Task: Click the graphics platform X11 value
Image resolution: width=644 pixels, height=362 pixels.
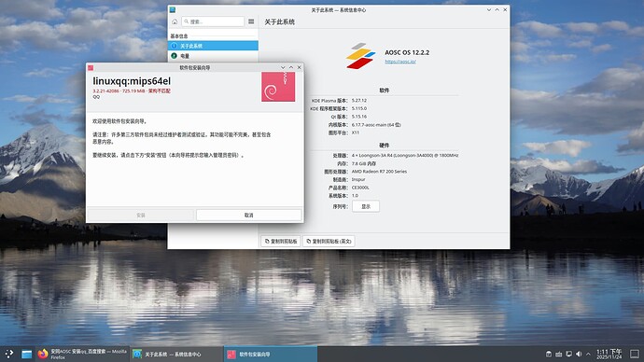Action: pyautogui.click(x=356, y=132)
